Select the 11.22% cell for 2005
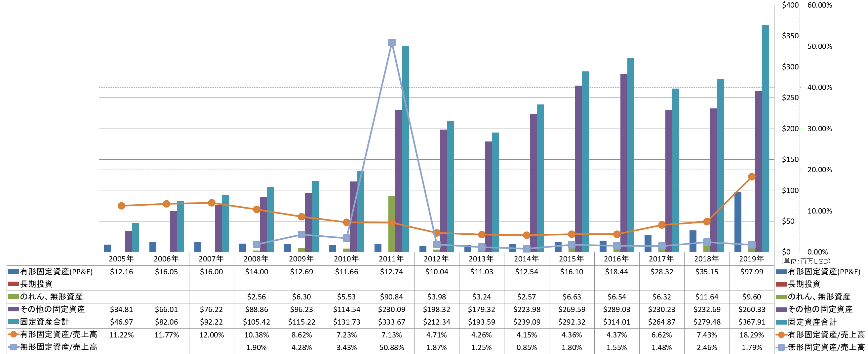Image resolution: width=868 pixels, height=354 pixels. coord(121,335)
